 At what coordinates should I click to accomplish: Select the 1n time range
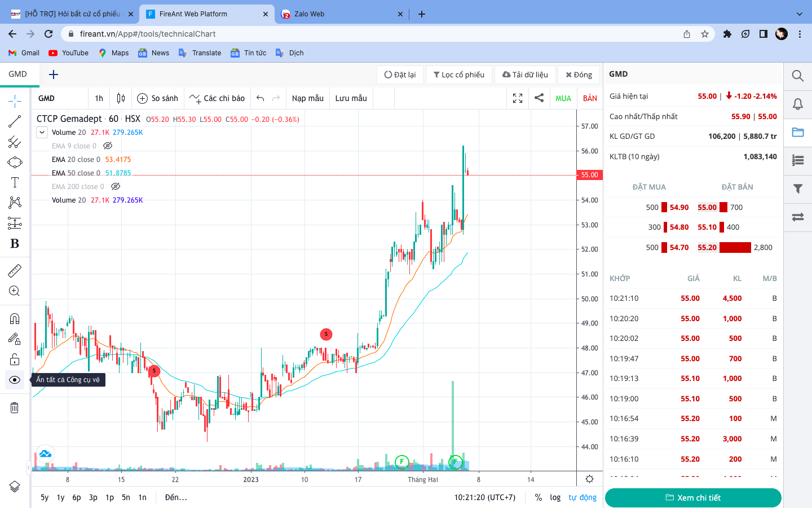pyautogui.click(x=143, y=497)
